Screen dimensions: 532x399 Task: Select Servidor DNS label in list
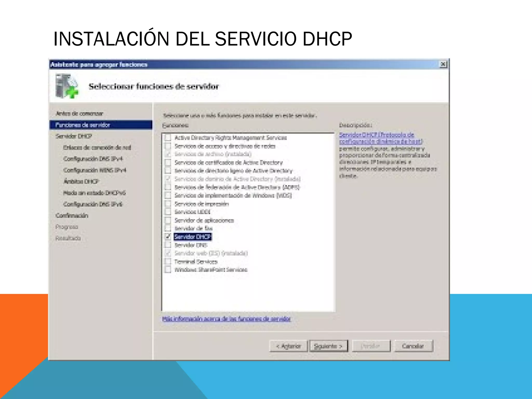[x=191, y=245]
